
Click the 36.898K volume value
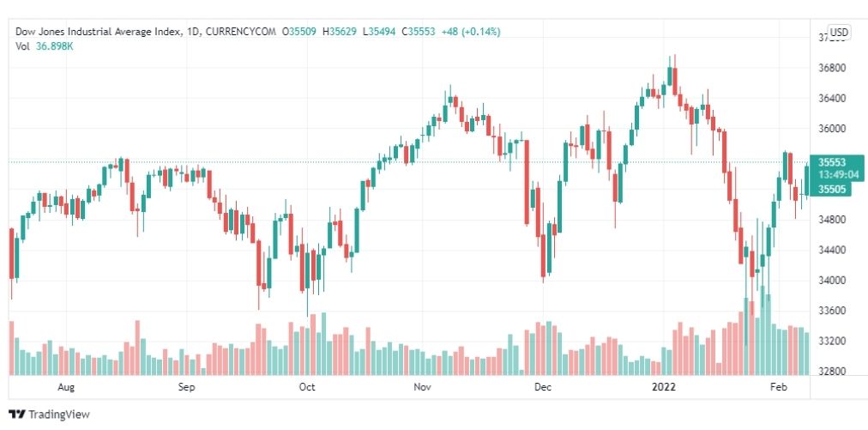click(x=56, y=45)
